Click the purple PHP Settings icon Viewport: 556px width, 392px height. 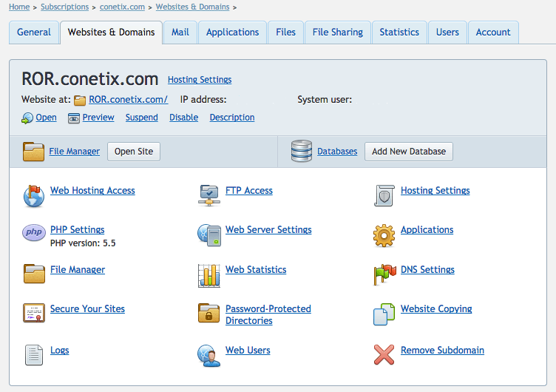pyautogui.click(x=34, y=233)
